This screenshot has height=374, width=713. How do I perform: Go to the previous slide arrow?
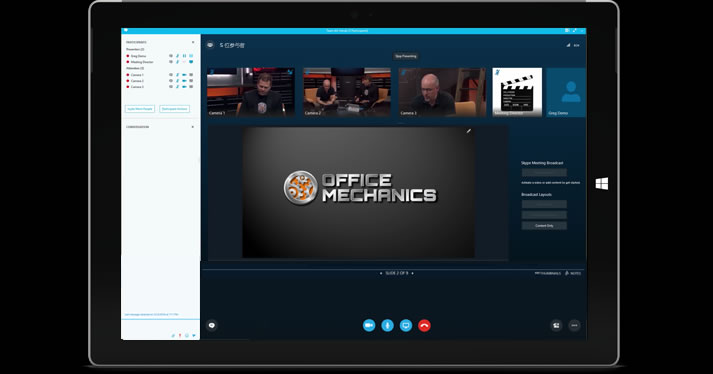(381, 273)
